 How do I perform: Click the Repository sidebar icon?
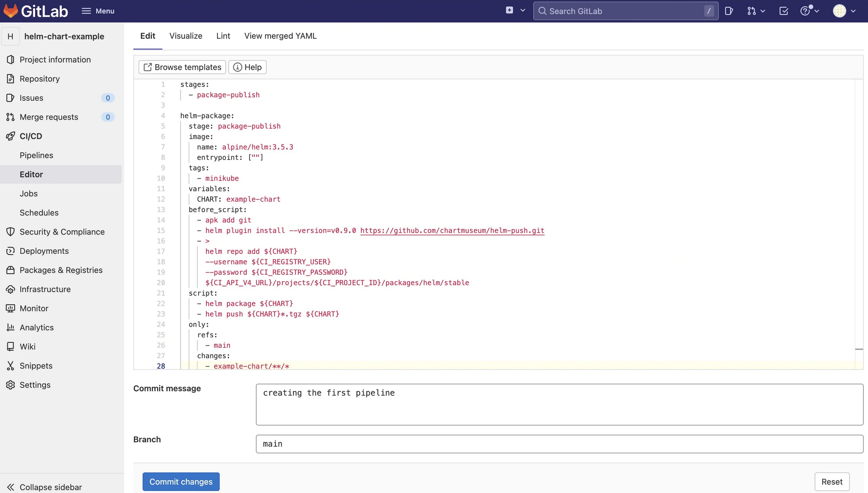[x=10, y=79]
